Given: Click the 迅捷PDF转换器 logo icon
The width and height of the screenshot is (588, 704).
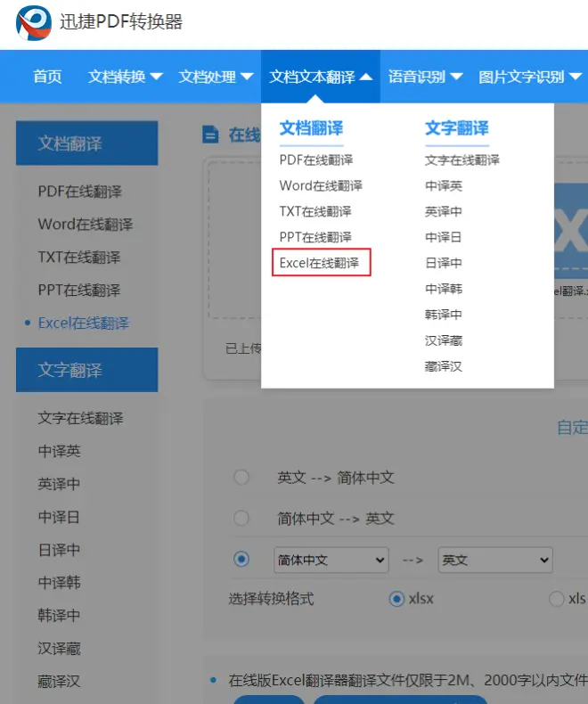Looking at the screenshot, I should [34, 22].
